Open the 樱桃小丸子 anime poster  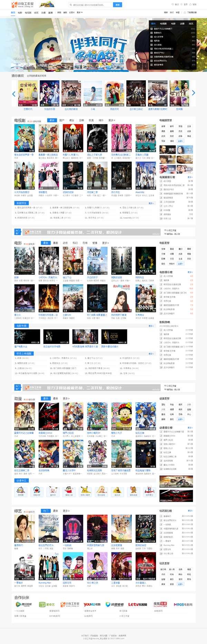pos(121,417)
